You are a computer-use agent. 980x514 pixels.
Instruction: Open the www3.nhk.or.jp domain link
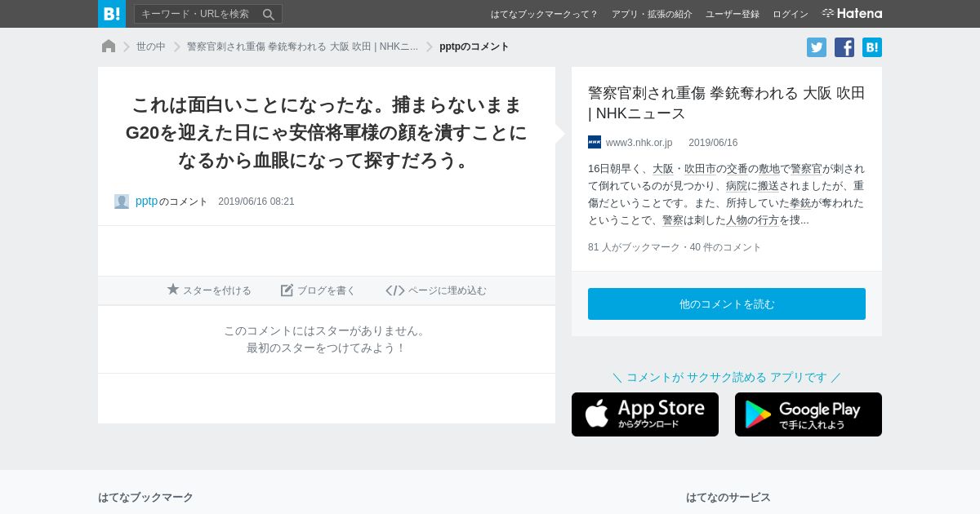click(639, 143)
